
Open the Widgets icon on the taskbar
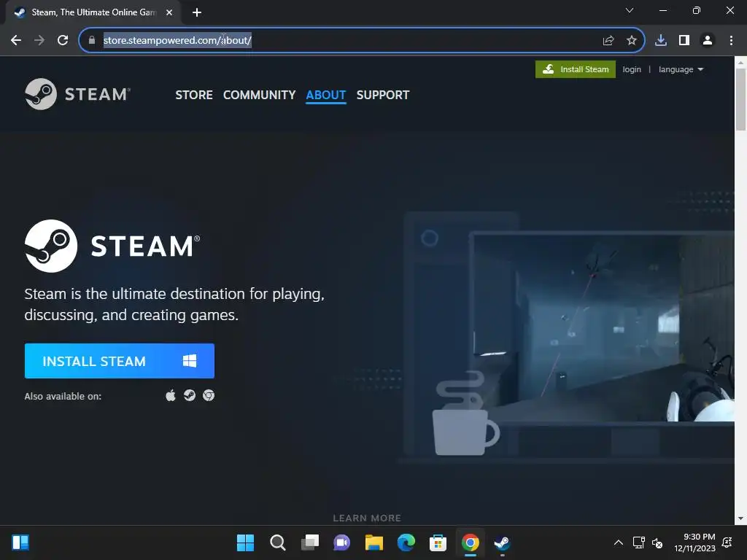point(20,542)
